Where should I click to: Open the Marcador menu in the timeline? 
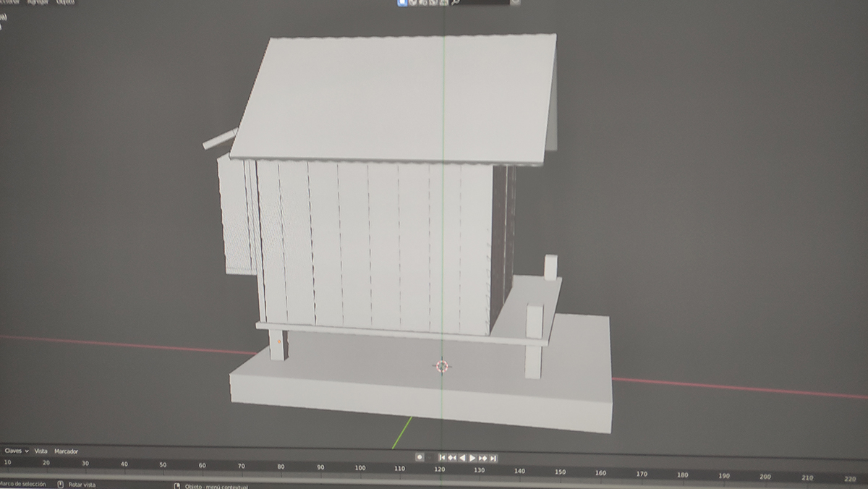coord(67,451)
